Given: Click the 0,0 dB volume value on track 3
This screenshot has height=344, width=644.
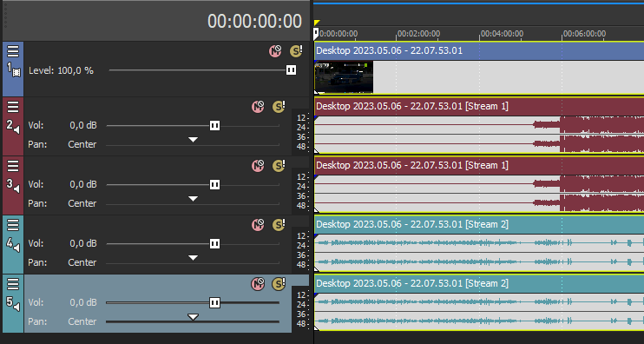Looking at the screenshot, I should click(x=83, y=184).
